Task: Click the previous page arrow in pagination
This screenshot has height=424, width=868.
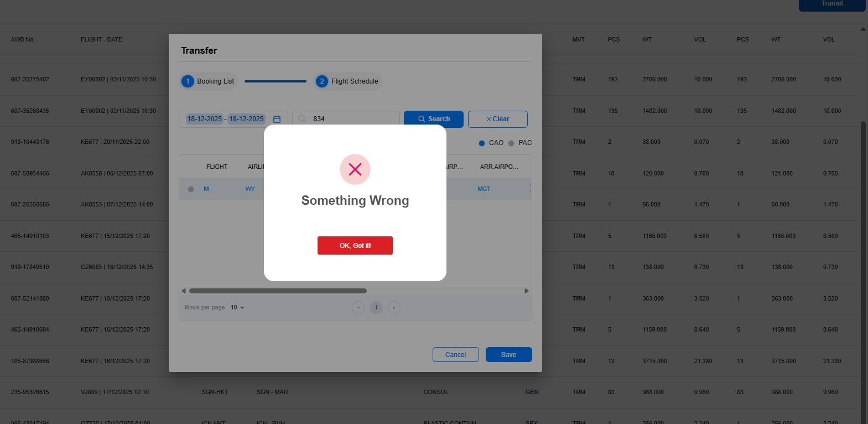Action: [x=358, y=308]
